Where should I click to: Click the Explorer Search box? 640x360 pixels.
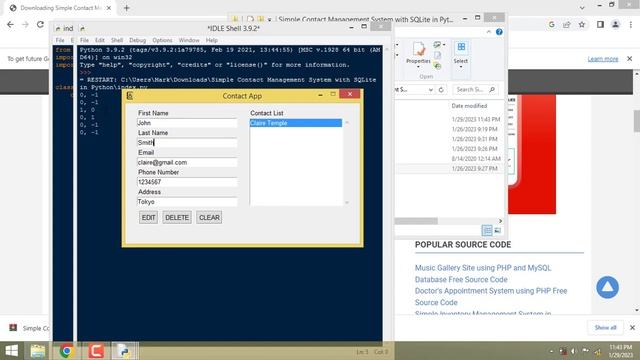click(475, 89)
